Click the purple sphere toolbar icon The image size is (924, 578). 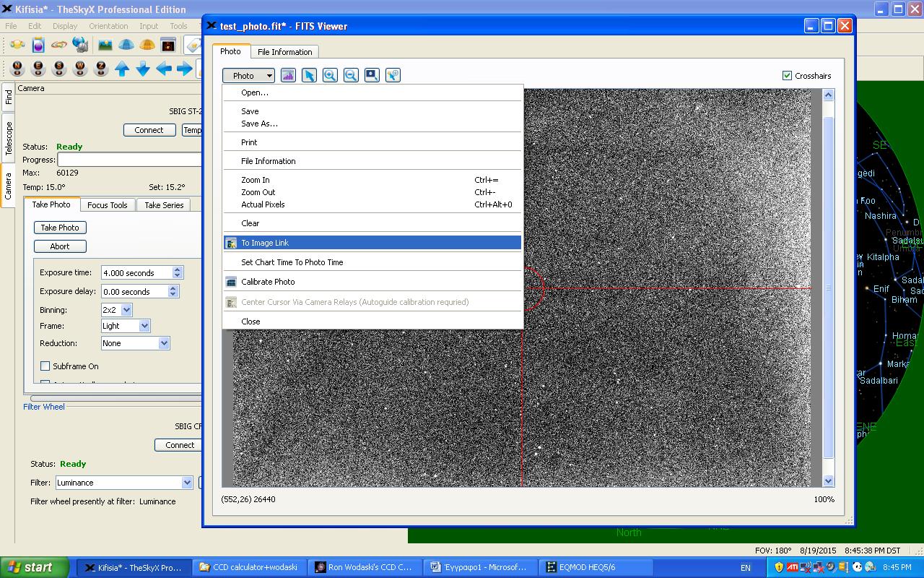tap(38, 45)
